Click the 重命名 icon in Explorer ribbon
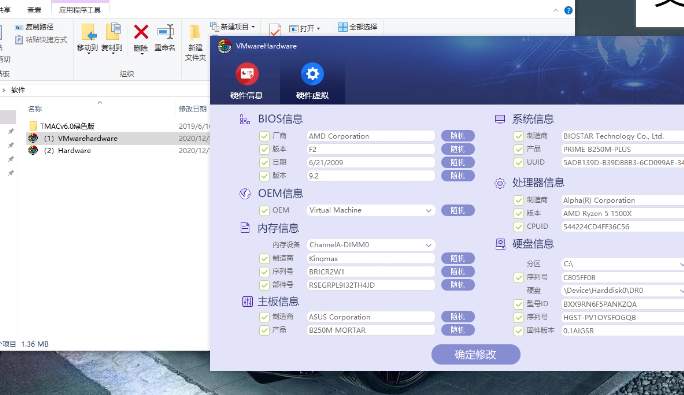Image resolution: width=684 pixels, height=395 pixels. pos(165,32)
